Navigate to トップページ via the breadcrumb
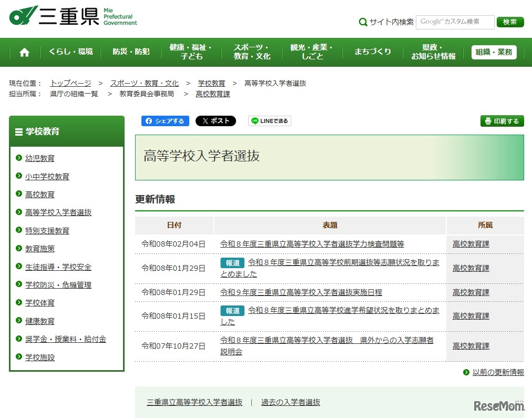 pyautogui.click(x=70, y=83)
